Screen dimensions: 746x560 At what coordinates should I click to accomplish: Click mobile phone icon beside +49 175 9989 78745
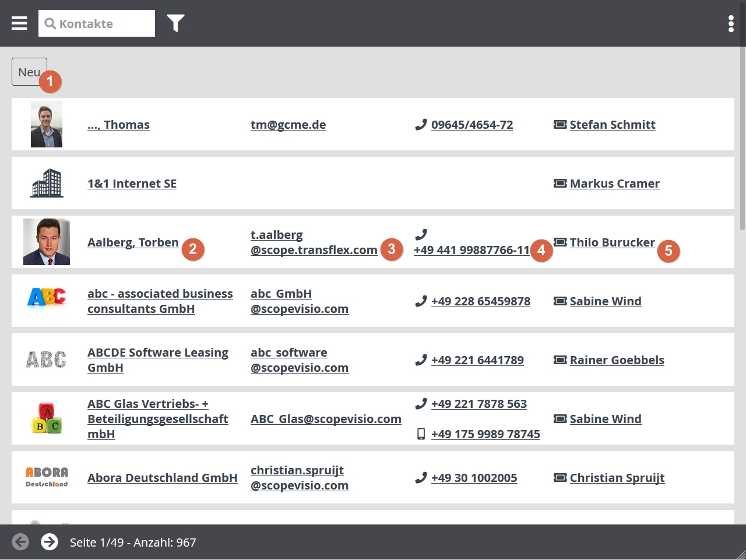pyautogui.click(x=421, y=434)
